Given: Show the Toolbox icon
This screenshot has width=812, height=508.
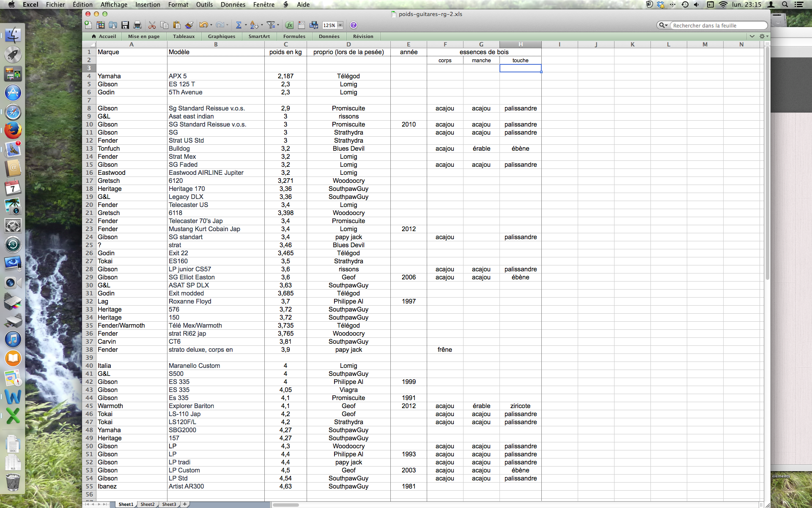Looking at the screenshot, I should pos(302,25).
